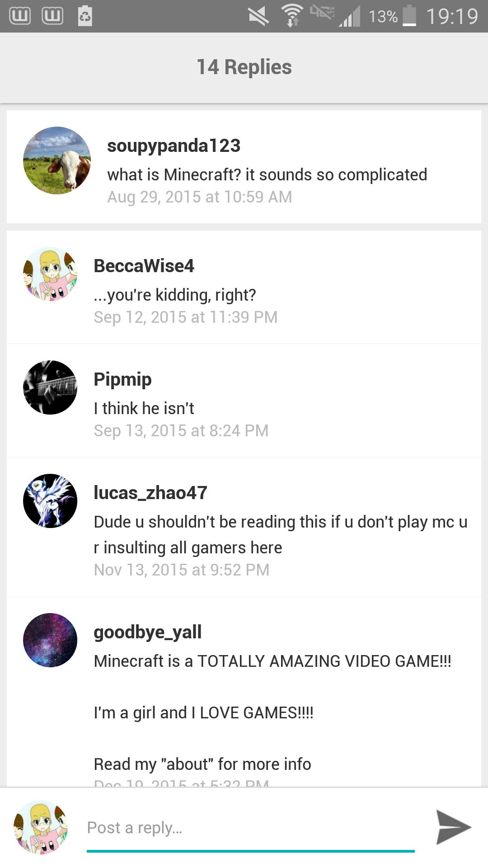The height and width of the screenshot is (868, 488).
Task: Open soupypanda123's cow profile picture
Action: [x=57, y=160]
